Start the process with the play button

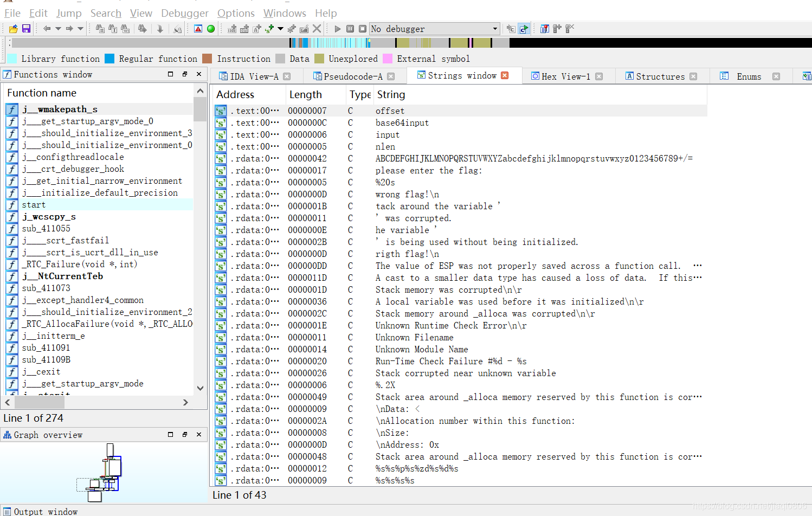(338, 29)
